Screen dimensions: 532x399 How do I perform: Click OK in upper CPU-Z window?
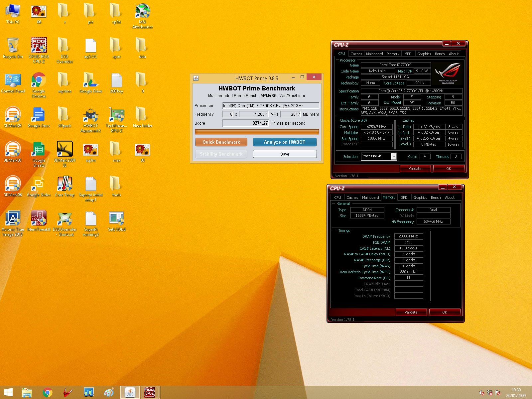[449, 169]
